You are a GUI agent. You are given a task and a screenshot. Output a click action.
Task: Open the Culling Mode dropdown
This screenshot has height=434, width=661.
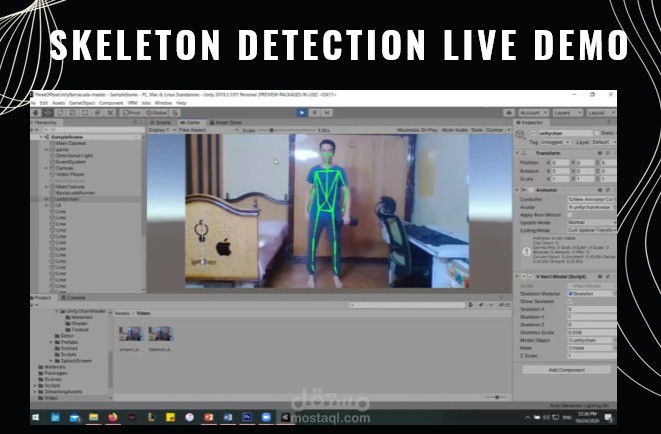coord(592,230)
